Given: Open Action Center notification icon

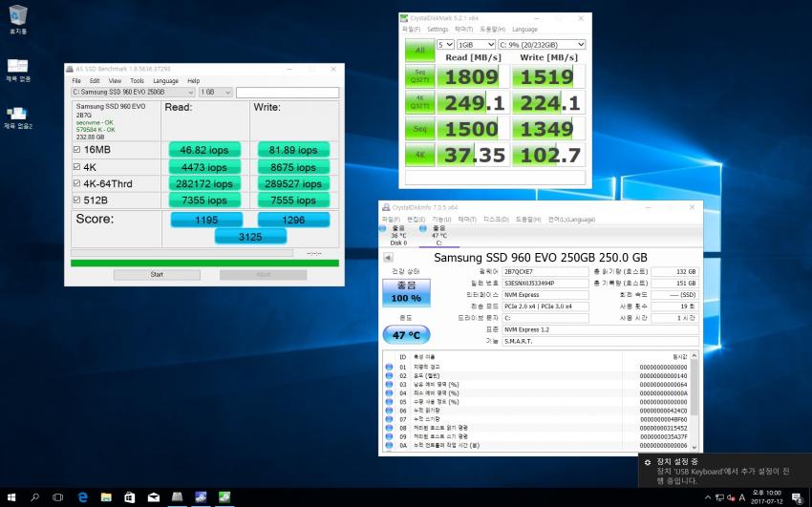Looking at the screenshot, I should 797,497.
